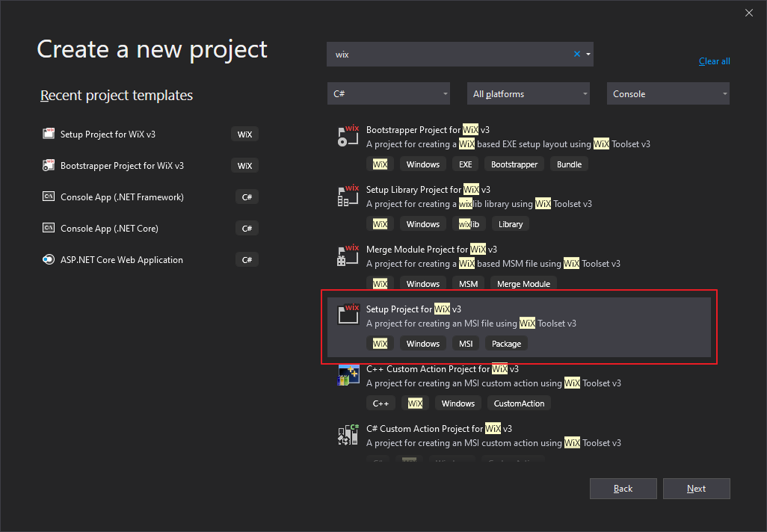
Task: Click the Setup Project for WiX v3 recent template icon
Action: coord(49,134)
